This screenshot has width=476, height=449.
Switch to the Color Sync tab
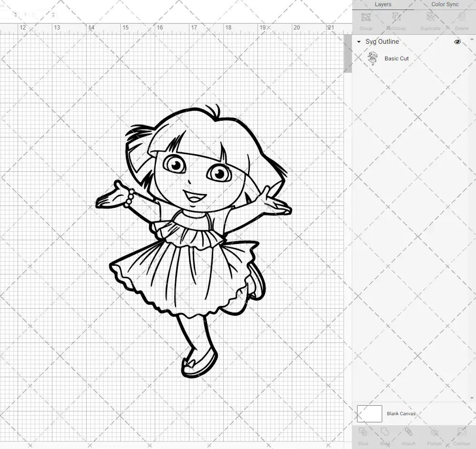pos(445,4)
